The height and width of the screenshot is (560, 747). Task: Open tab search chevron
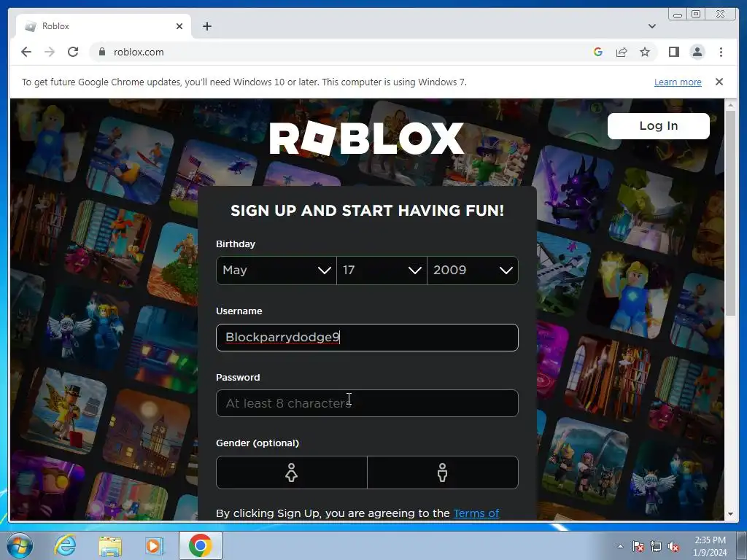(651, 26)
